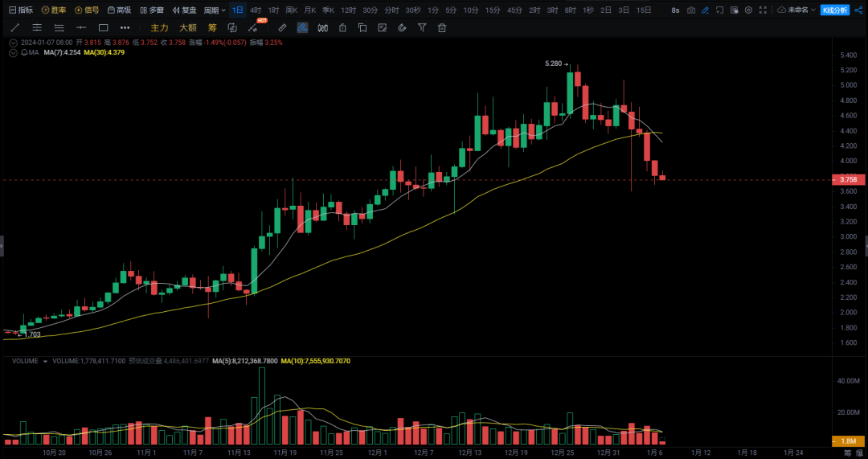Open the 信号 signal menu
Image resolution: width=868 pixels, height=459 pixels.
[x=87, y=10]
